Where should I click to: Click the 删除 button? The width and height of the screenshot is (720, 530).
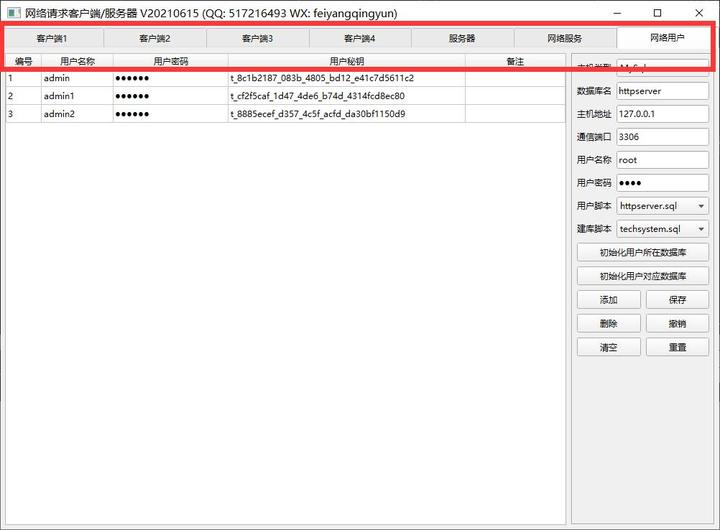[x=608, y=324]
